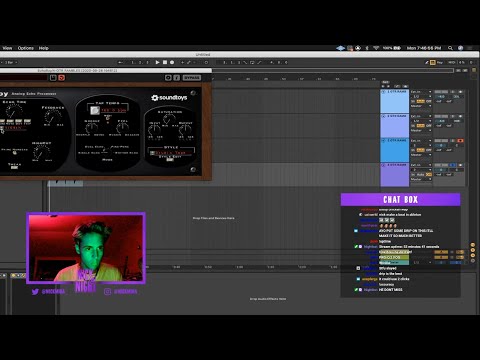
Task: Toggle Draw Mode pencil icon in top bar
Action: [x=427, y=62]
